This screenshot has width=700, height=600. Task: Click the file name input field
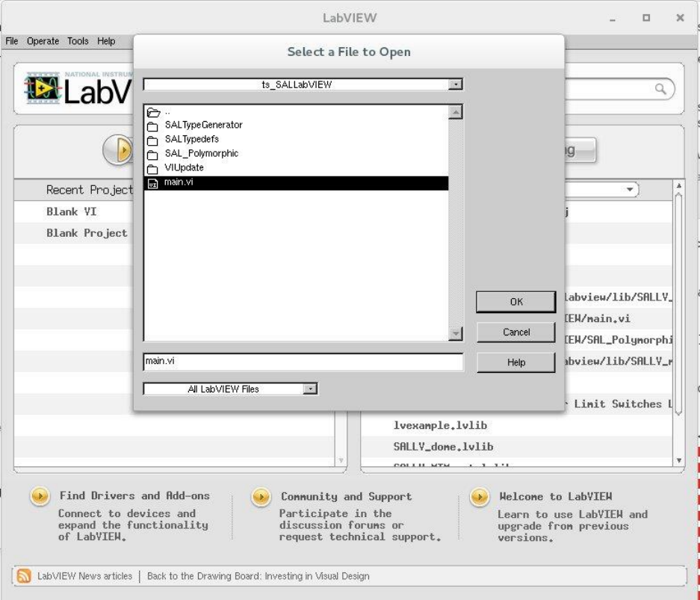(x=303, y=362)
